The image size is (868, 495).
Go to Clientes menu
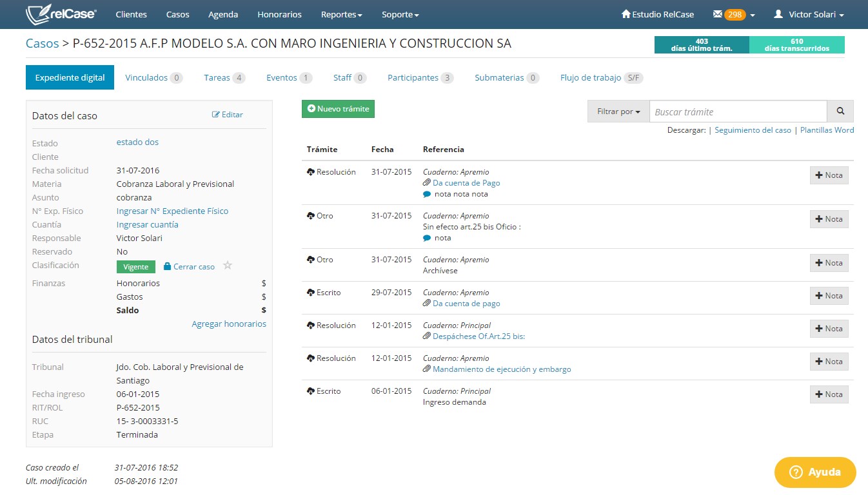click(x=131, y=14)
